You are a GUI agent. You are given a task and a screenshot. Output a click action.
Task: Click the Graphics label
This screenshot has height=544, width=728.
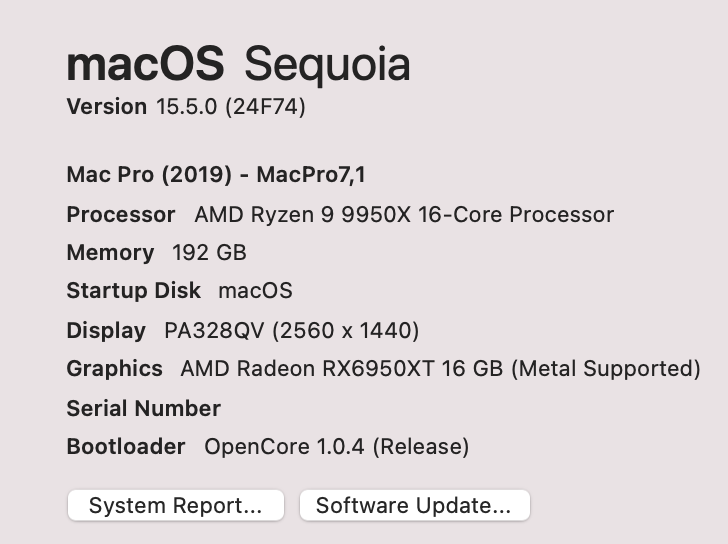tap(114, 368)
